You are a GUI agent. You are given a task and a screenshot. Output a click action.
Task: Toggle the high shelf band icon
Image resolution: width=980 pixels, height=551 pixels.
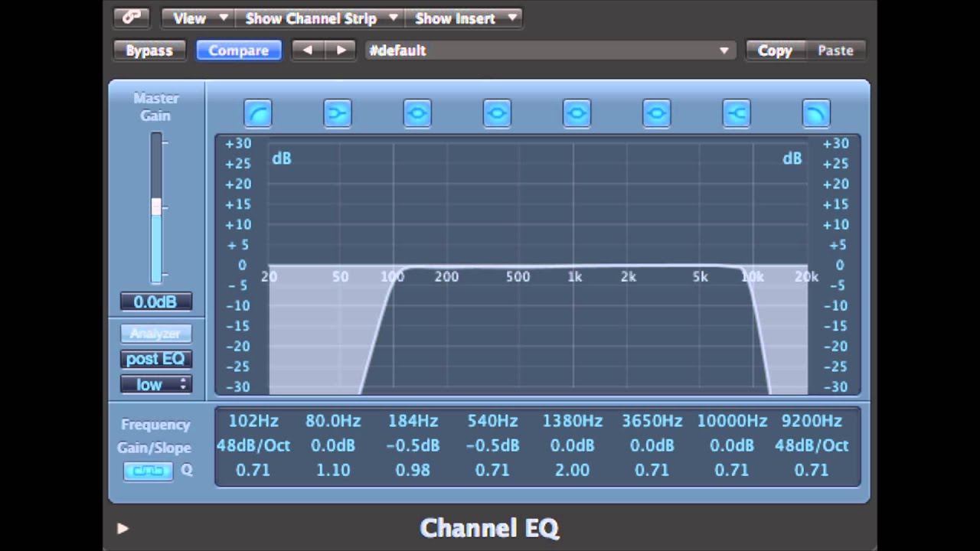pos(737,114)
